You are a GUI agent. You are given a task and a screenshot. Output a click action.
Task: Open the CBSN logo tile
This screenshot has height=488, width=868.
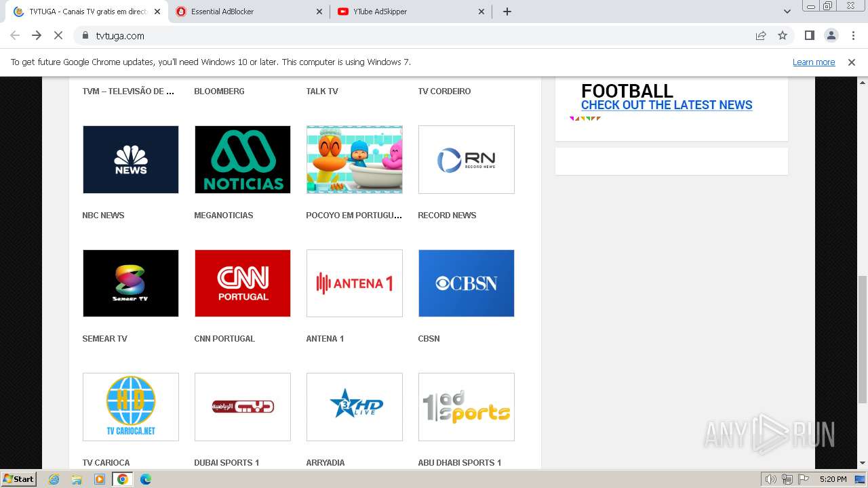(x=467, y=283)
